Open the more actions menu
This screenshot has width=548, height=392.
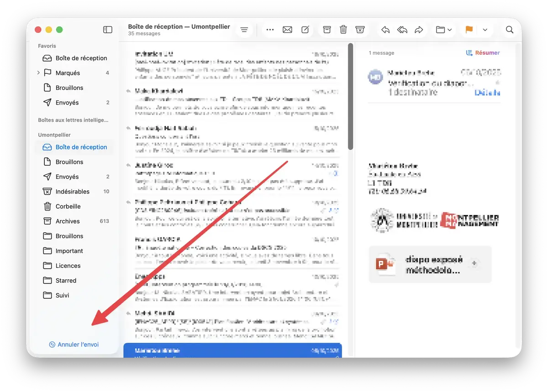point(270,29)
